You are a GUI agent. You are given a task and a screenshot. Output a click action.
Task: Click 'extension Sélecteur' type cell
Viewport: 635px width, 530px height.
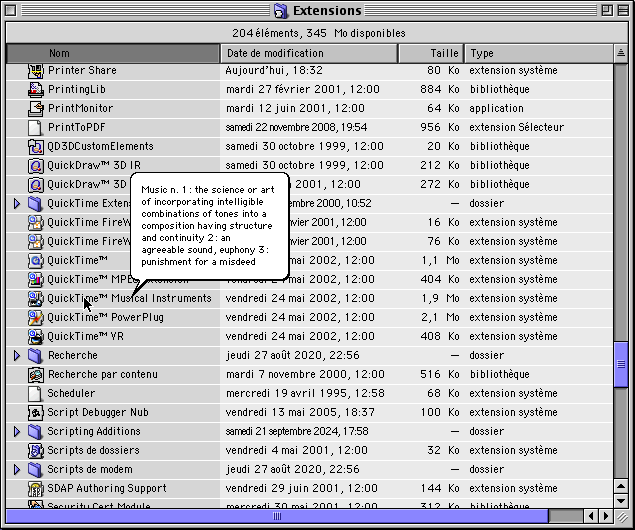coord(516,128)
